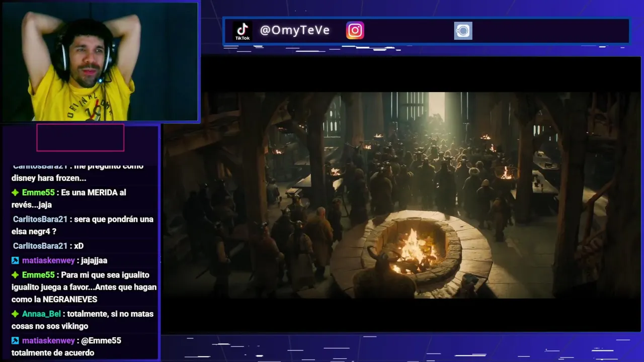Click the @Emme55 mention text
The height and width of the screenshot is (362, 644).
click(101, 340)
